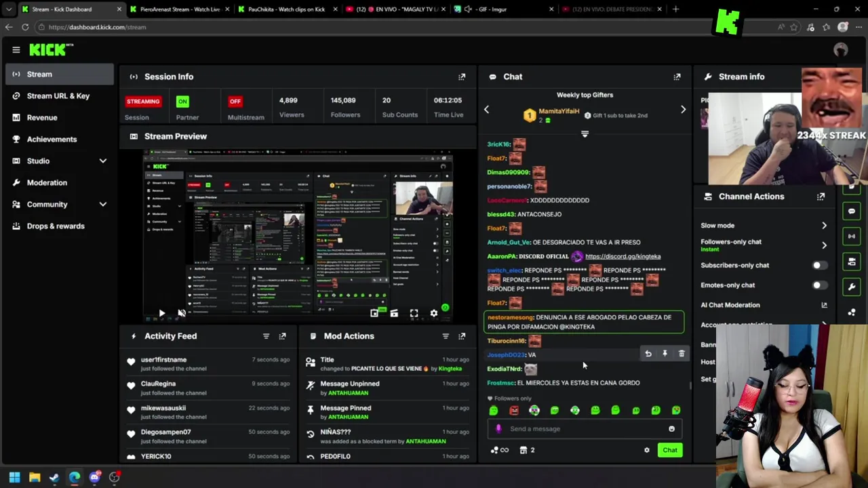Click the stream preview video thumbnail
This screenshot has width=868, height=488.
tap(298, 237)
